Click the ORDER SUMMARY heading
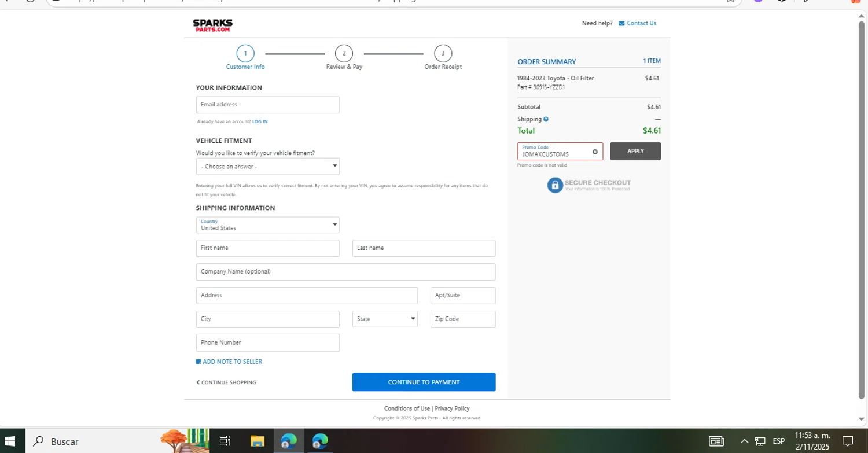This screenshot has width=868, height=453. tap(546, 62)
